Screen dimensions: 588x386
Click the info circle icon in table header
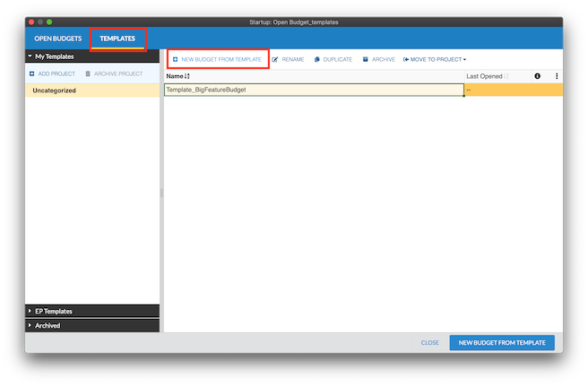[x=538, y=76]
